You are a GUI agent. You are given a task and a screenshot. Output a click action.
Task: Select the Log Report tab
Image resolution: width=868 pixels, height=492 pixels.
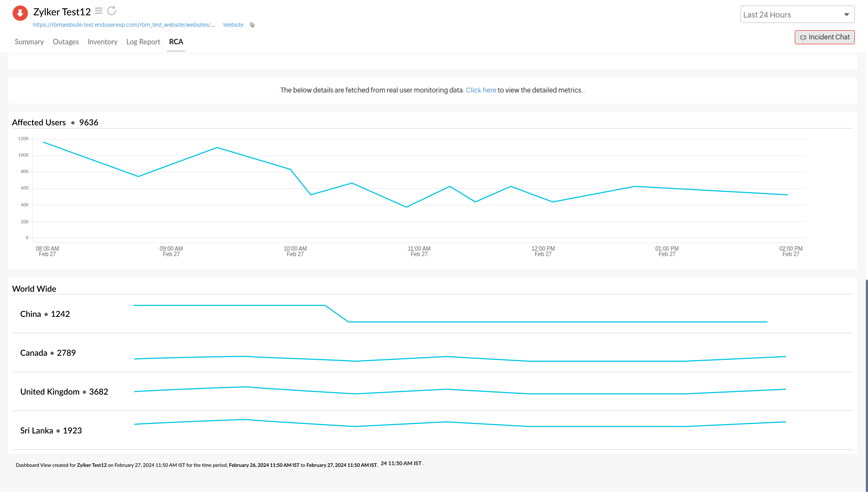tap(143, 42)
